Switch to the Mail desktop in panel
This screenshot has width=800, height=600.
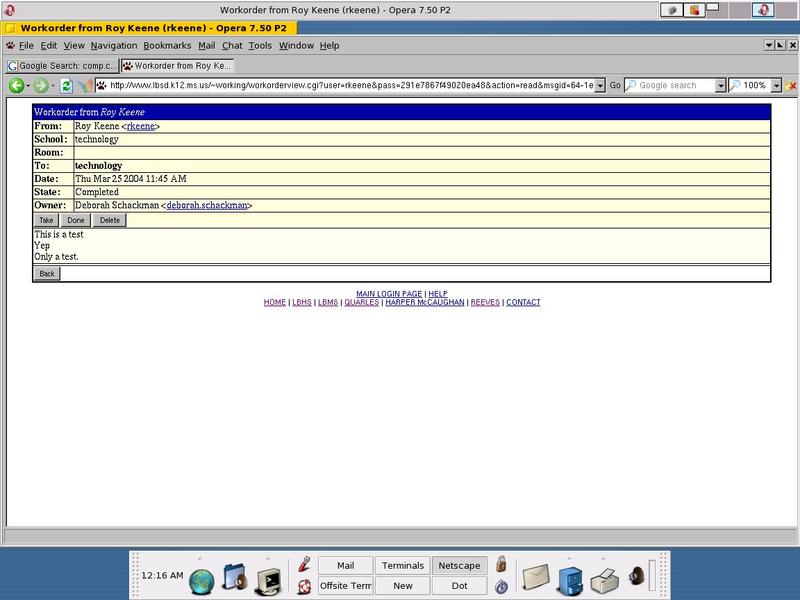(x=345, y=565)
